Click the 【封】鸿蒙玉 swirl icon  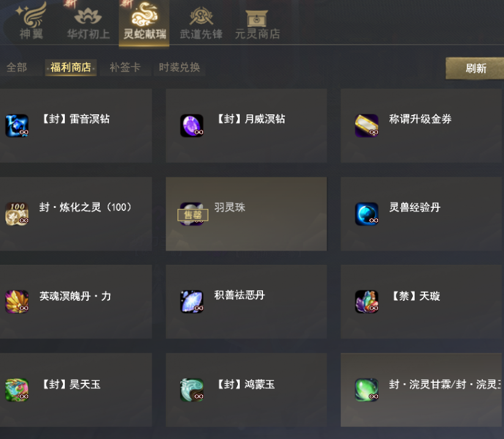click(x=192, y=390)
